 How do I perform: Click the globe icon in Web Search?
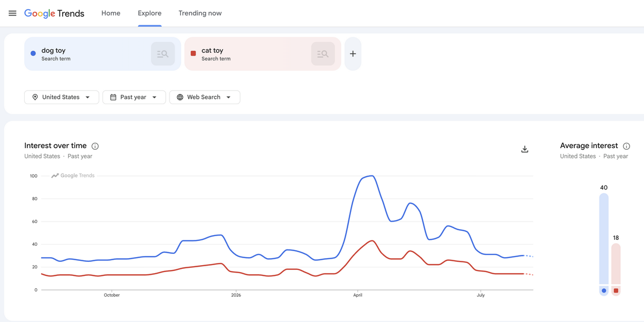[x=180, y=97]
